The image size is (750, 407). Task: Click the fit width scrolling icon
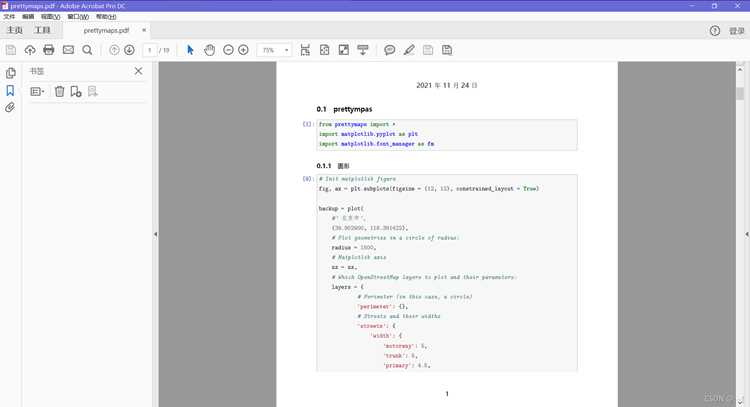pyautogui.click(x=305, y=50)
